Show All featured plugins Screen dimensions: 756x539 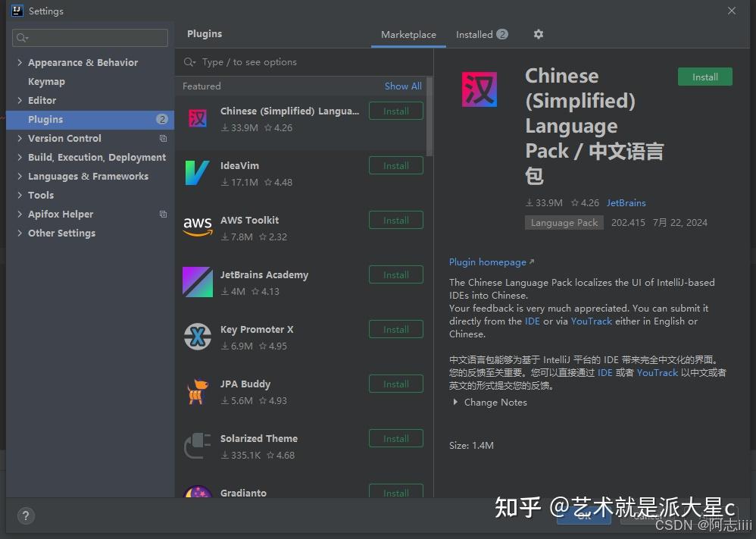click(x=403, y=86)
